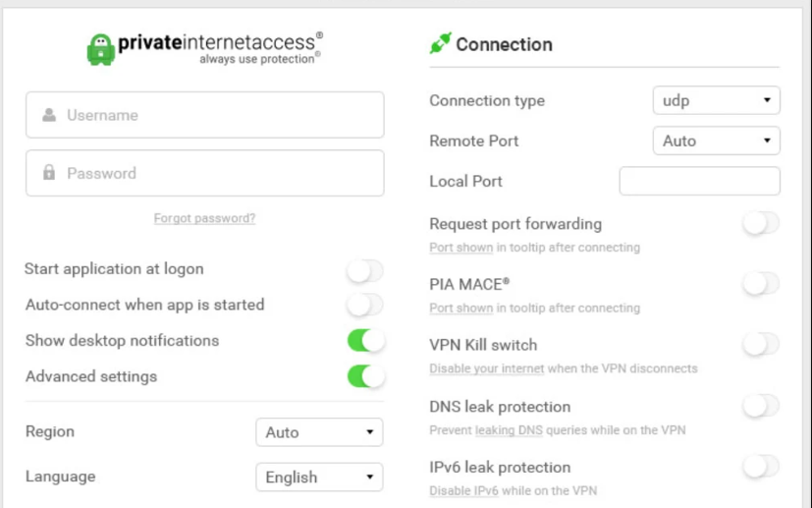Image resolution: width=812 pixels, height=508 pixels.
Task: Click Port shown link under PIA MACE
Action: (460, 308)
